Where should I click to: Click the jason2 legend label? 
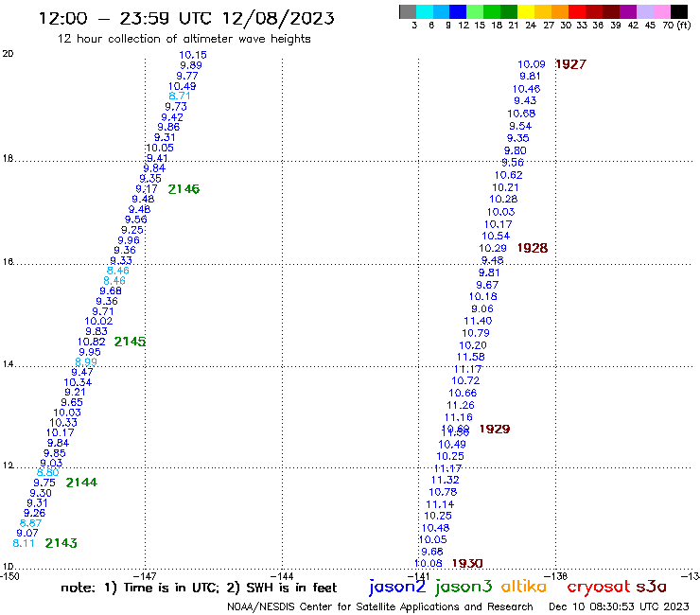point(397,587)
